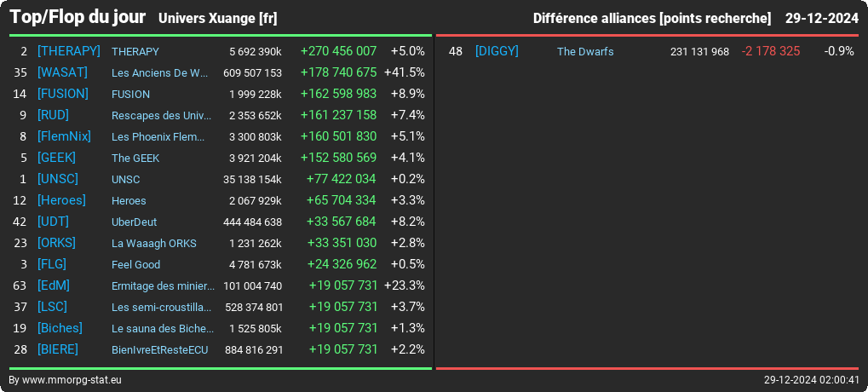Select the [FLG] alliance tag
Screen dimensions: 868x392
pyautogui.click(x=52, y=264)
